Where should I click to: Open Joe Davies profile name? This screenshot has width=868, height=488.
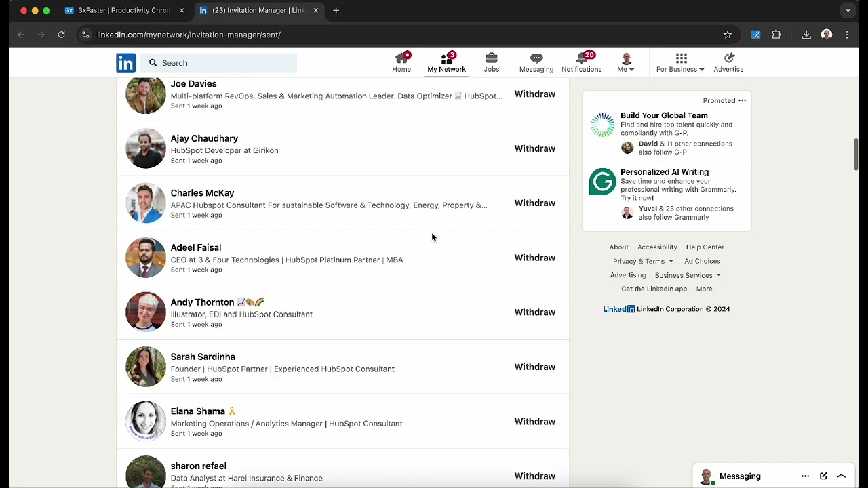[193, 84]
